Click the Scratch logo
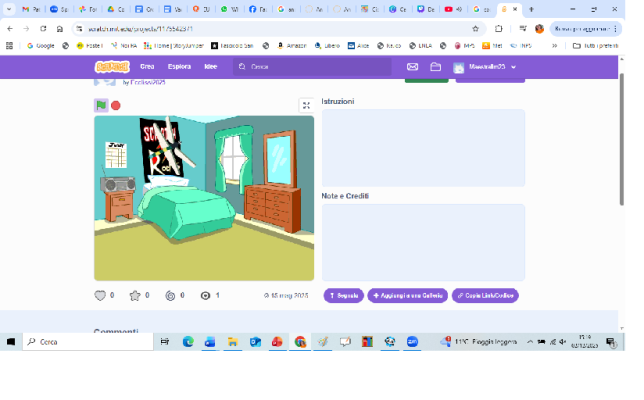 click(111, 67)
